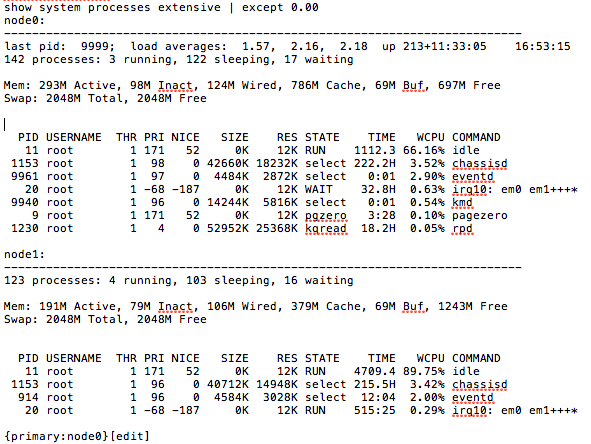Select the kmd process command name
This screenshot has width=591, height=444.
[462, 202]
